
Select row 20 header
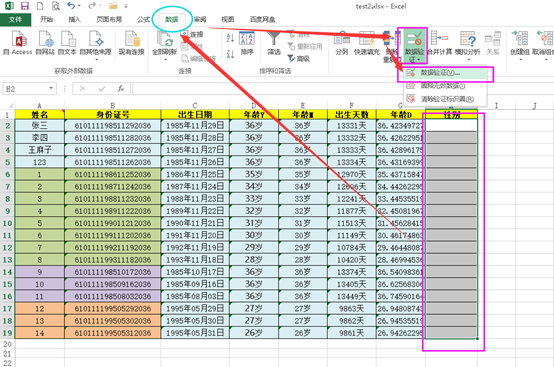[x=7, y=344]
